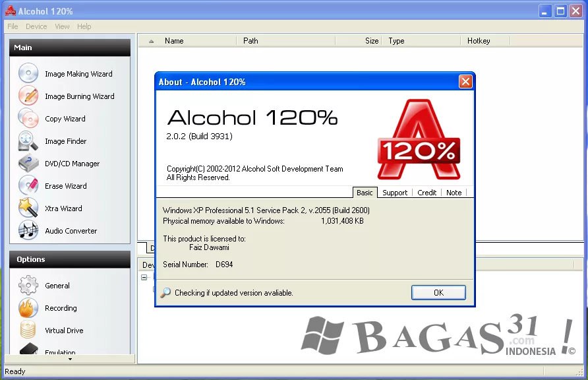Open the Virtual Drive settings label

64,331
